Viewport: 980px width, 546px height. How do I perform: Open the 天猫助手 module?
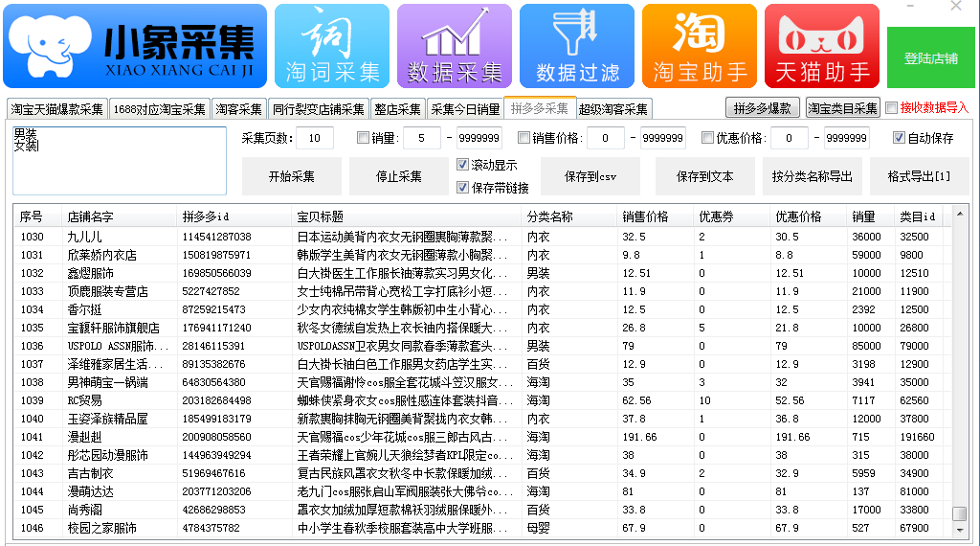point(822,46)
